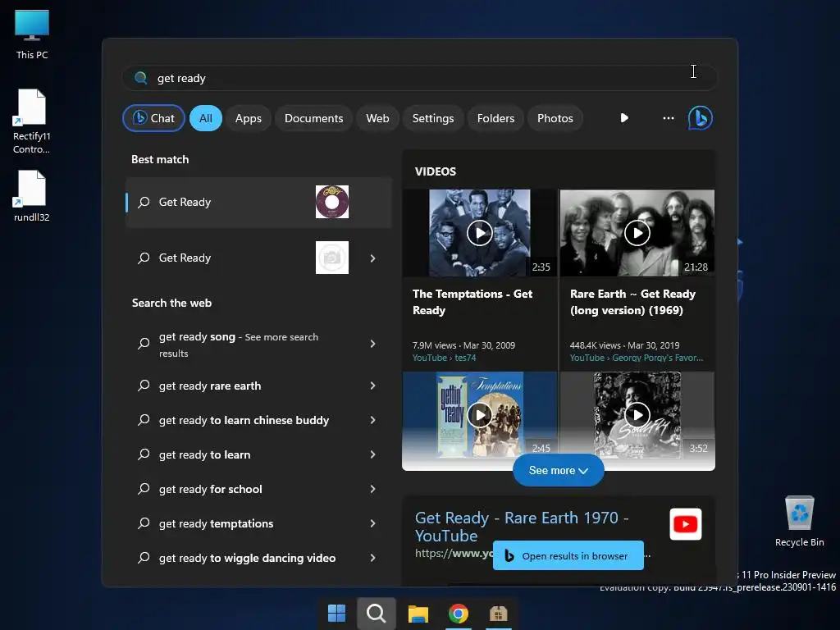Expand get ready to wiggle dancing video arrow
This screenshot has width=840, height=630.
373,558
